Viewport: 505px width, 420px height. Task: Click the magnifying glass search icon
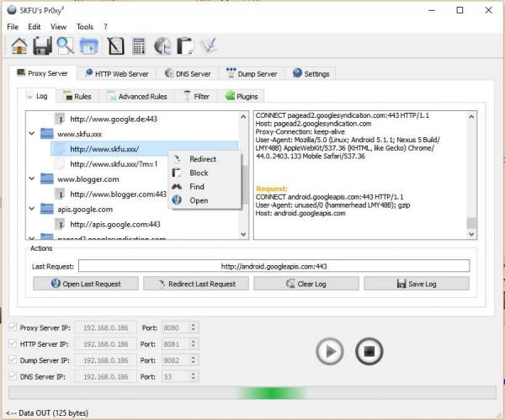(65, 46)
